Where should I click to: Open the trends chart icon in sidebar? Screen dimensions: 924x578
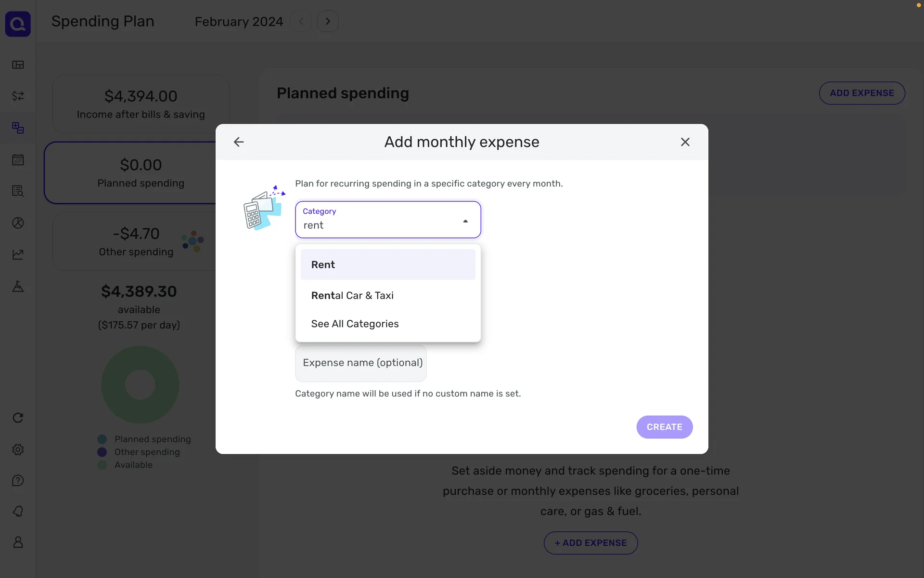click(x=18, y=254)
